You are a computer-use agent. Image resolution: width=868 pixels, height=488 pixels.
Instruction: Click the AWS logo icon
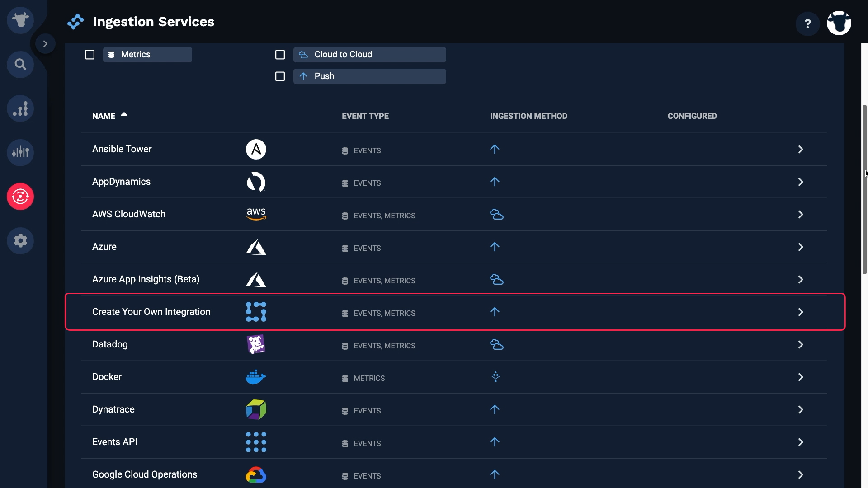click(x=256, y=214)
